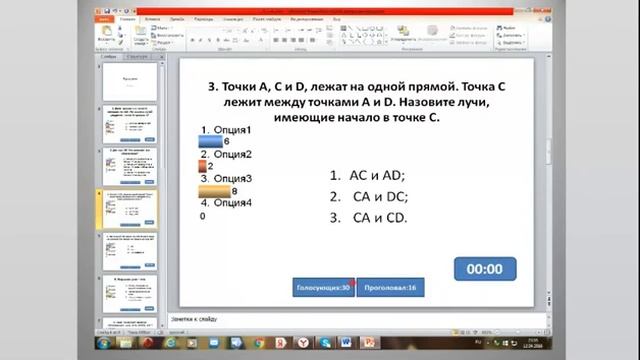Open the Файл (File) tab
The height and width of the screenshot is (360, 640).
(x=104, y=19)
